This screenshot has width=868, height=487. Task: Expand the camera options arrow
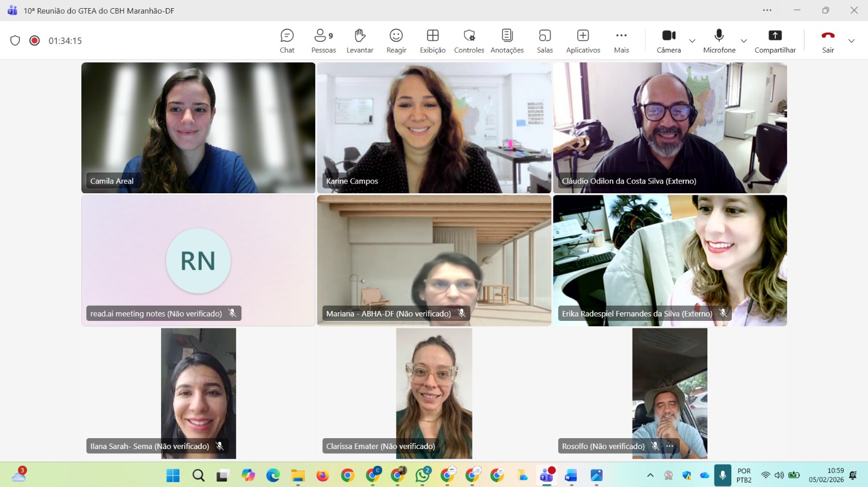(692, 41)
